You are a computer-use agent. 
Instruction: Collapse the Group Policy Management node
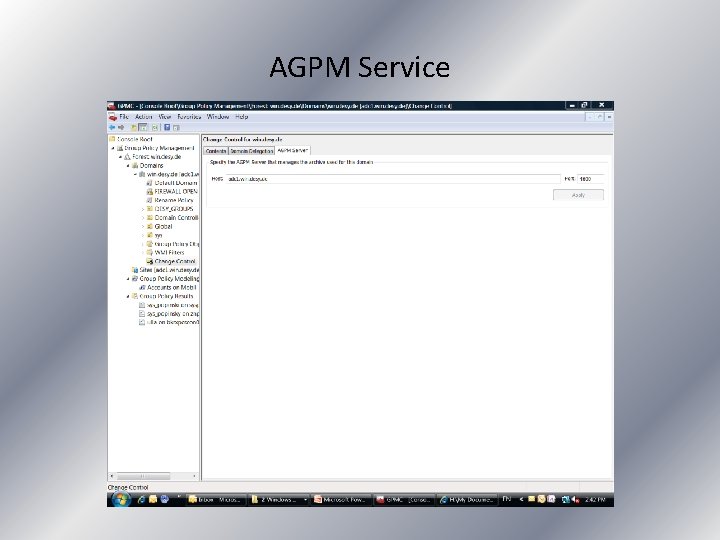coord(113,148)
